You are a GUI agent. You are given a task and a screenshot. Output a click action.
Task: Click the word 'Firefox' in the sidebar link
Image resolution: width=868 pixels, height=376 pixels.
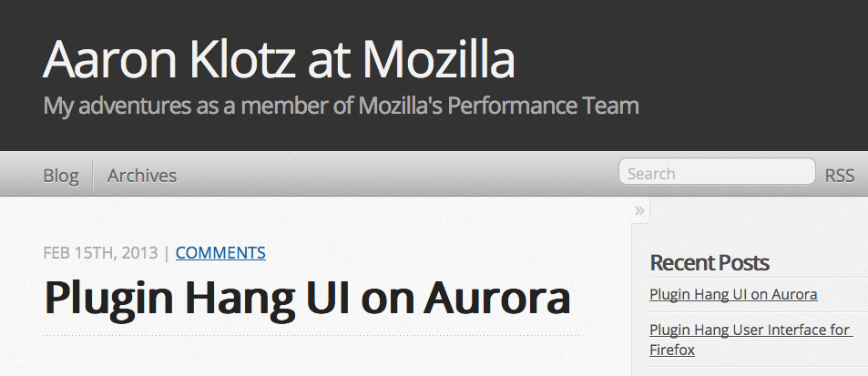[x=673, y=349]
